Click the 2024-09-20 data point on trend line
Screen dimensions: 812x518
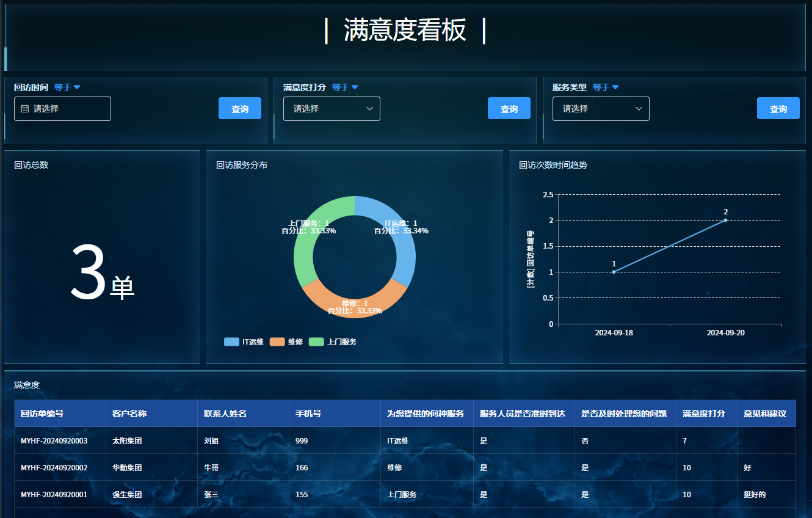tap(725, 220)
